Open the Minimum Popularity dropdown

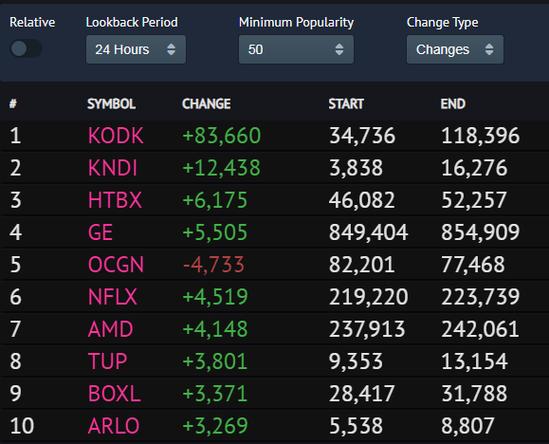[296, 49]
